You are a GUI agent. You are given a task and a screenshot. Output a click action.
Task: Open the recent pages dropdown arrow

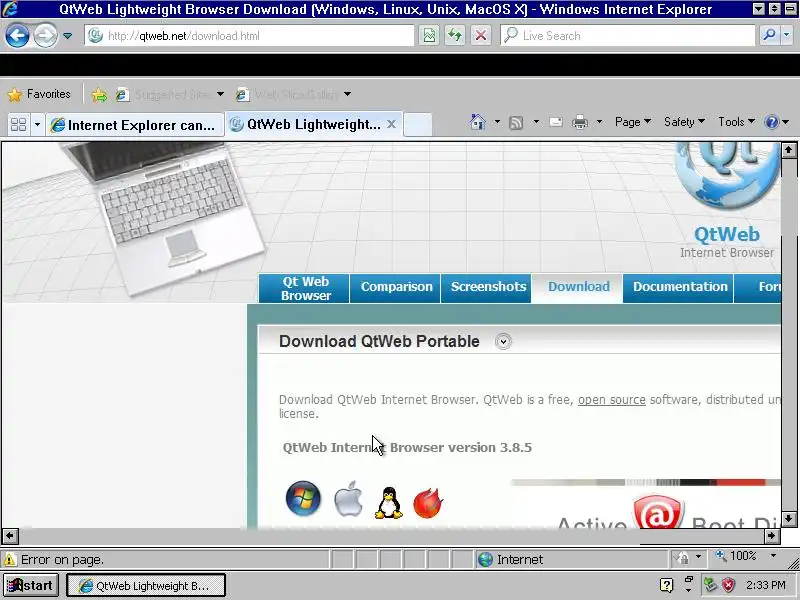tap(67, 36)
